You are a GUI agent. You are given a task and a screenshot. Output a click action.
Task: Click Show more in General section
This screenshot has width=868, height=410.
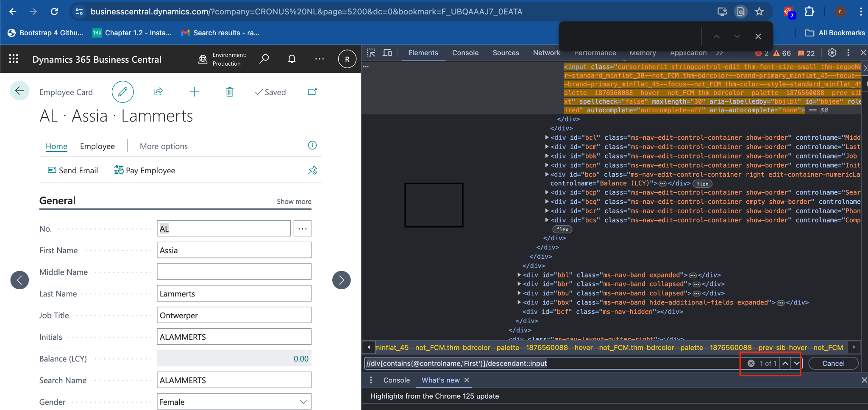294,202
